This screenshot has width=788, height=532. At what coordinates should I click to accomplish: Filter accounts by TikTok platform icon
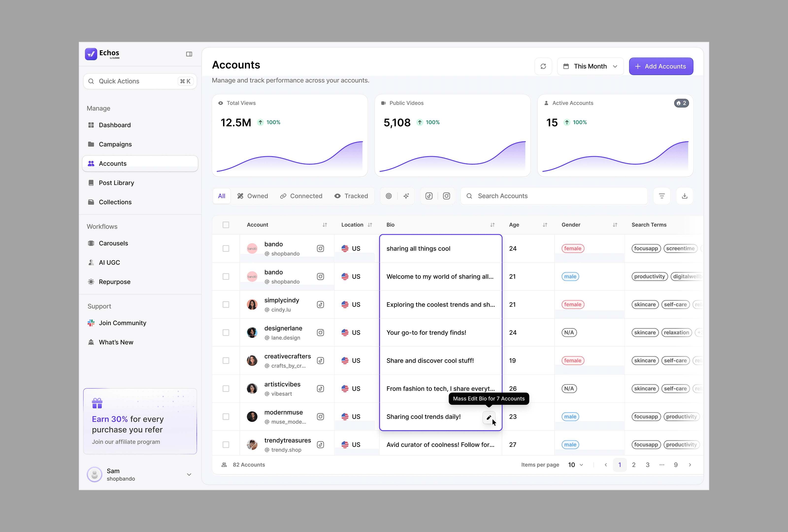click(429, 196)
